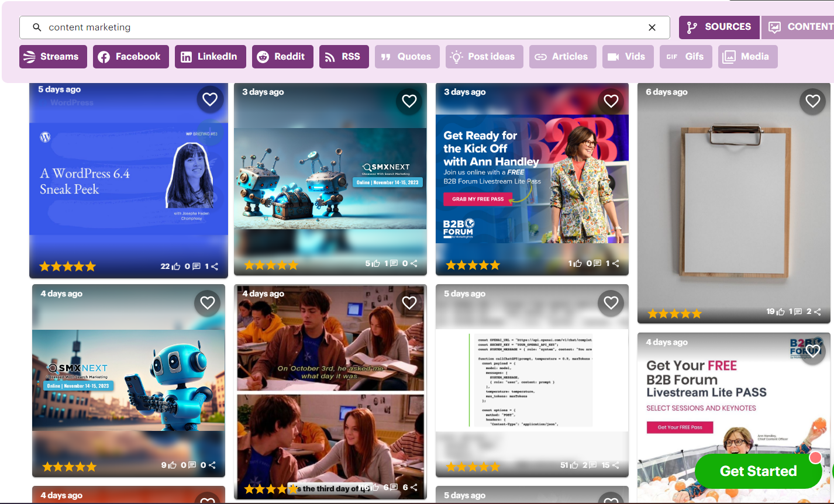The width and height of the screenshot is (834, 504).
Task: Click the 'Get Your FREE Pass' pink button
Action: [680, 427]
